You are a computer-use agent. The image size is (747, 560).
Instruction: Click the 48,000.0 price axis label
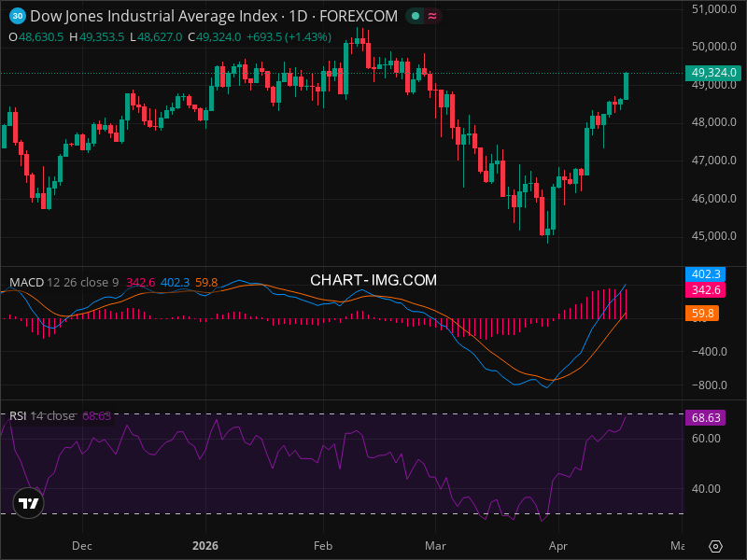(x=713, y=122)
